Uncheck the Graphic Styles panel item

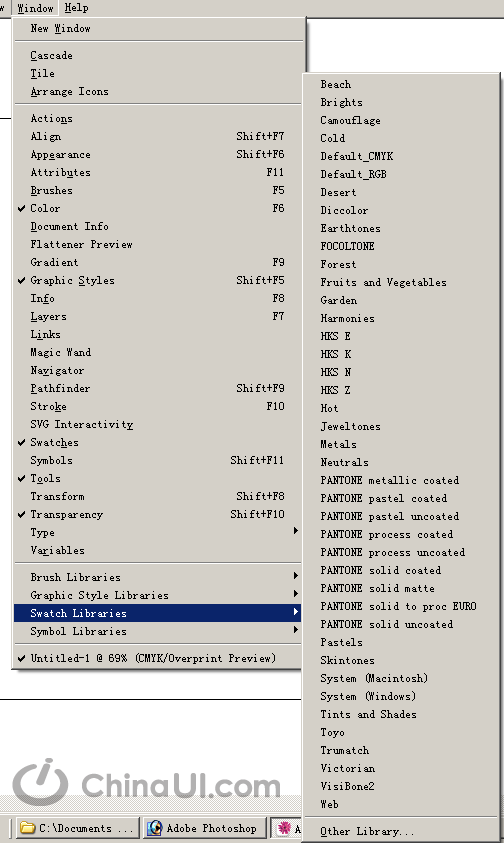158,281
